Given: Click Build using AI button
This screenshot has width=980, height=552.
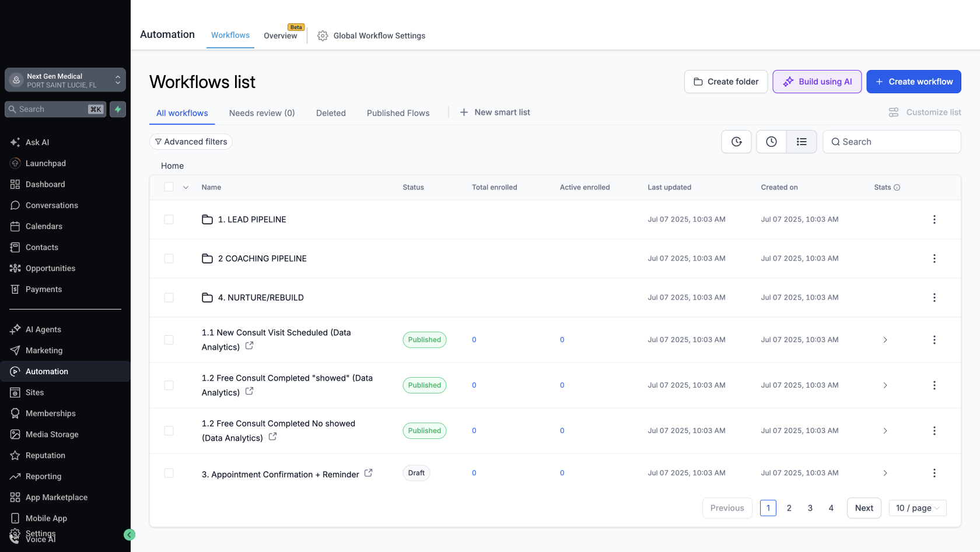Looking at the screenshot, I should pos(817,82).
